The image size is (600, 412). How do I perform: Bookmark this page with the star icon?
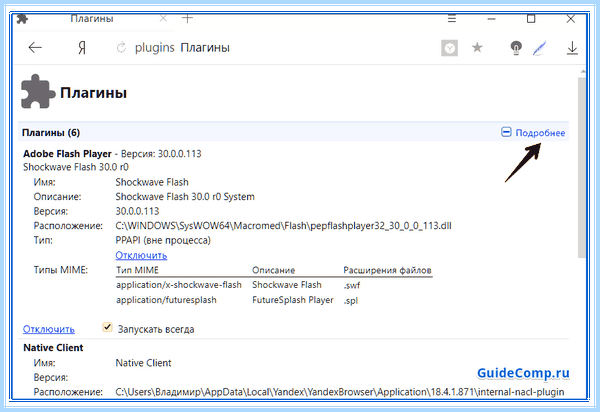[477, 47]
